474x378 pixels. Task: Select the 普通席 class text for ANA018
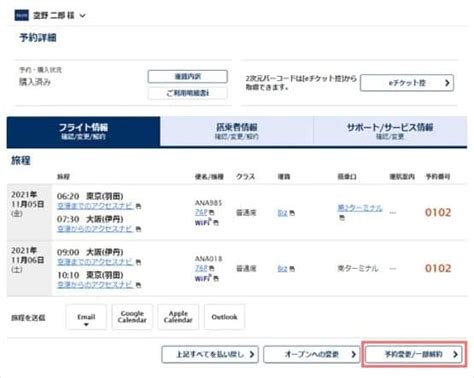(246, 269)
